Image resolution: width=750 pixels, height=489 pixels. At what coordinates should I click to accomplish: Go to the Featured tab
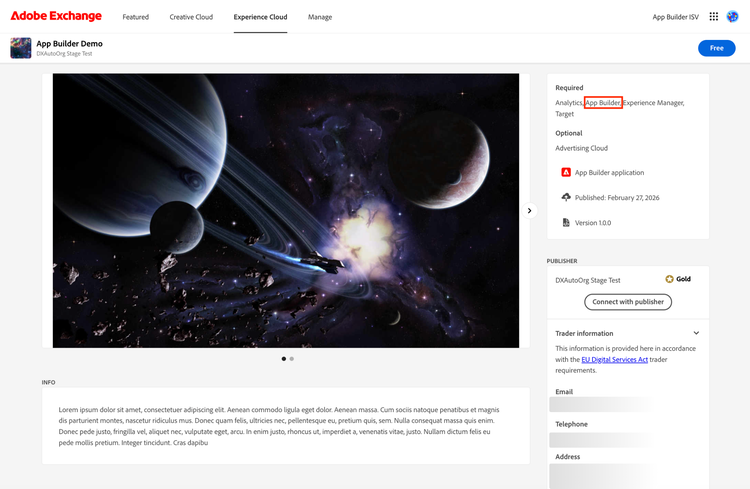136,17
